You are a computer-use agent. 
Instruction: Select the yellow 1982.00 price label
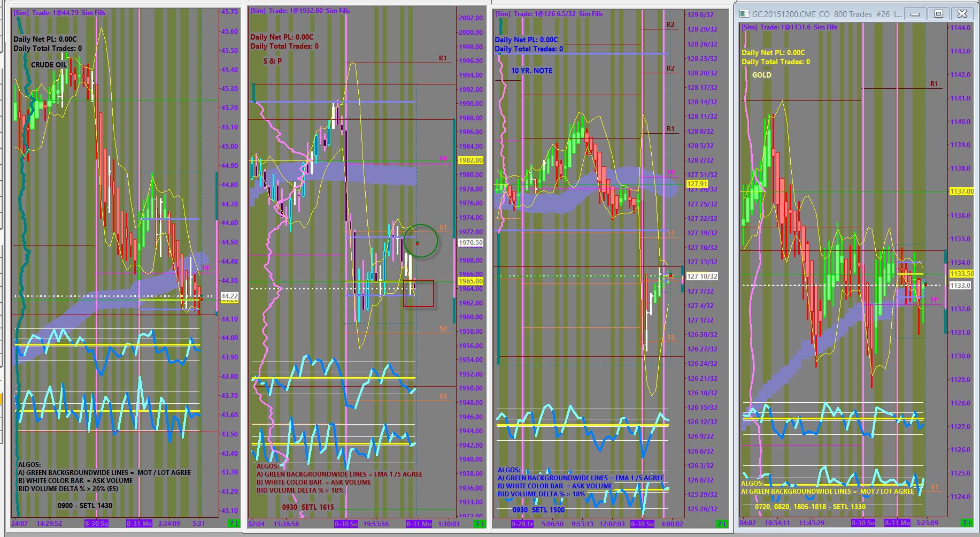[470, 160]
